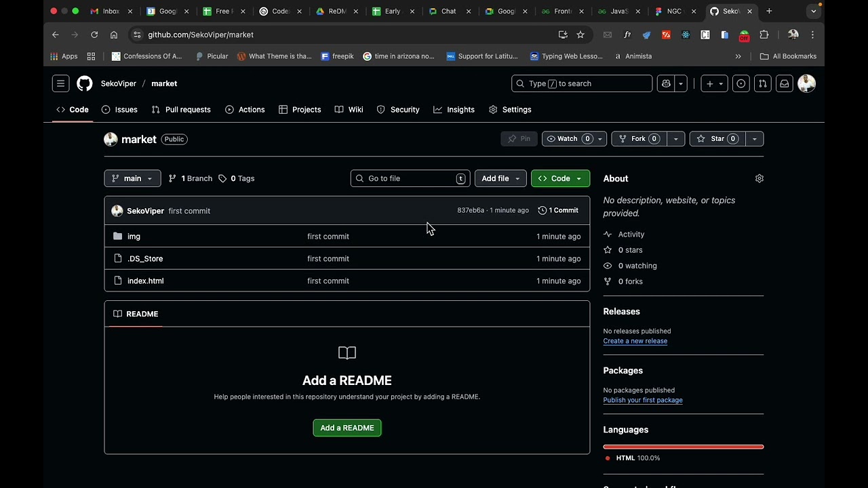Open the 0 forks link
Image resolution: width=868 pixels, height=488 pixels.
(x=630, y=281)
